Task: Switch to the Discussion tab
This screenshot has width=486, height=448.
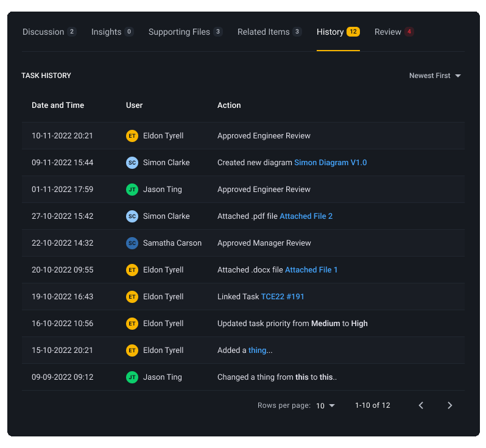Action: 49,32
